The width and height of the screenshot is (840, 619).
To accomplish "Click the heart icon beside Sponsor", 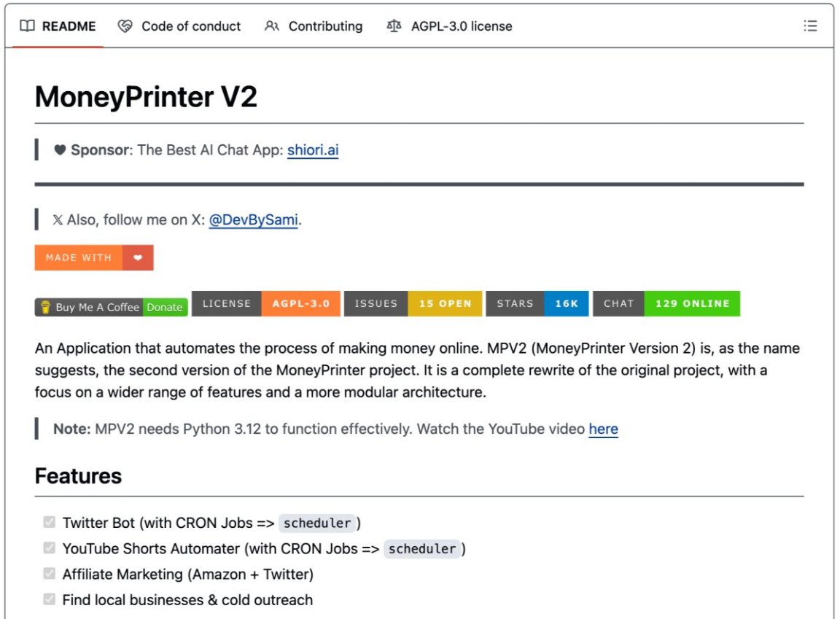I will [60, 150].
